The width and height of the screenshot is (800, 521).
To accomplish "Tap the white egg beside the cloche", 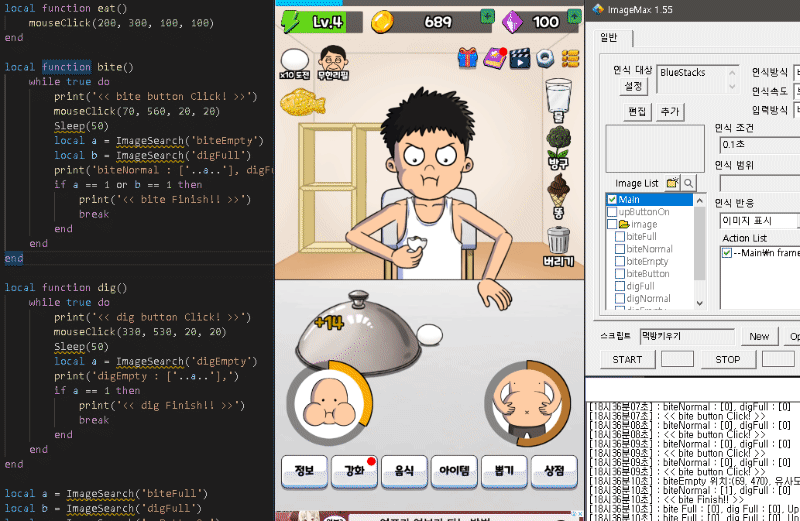I will click(430, 335).
